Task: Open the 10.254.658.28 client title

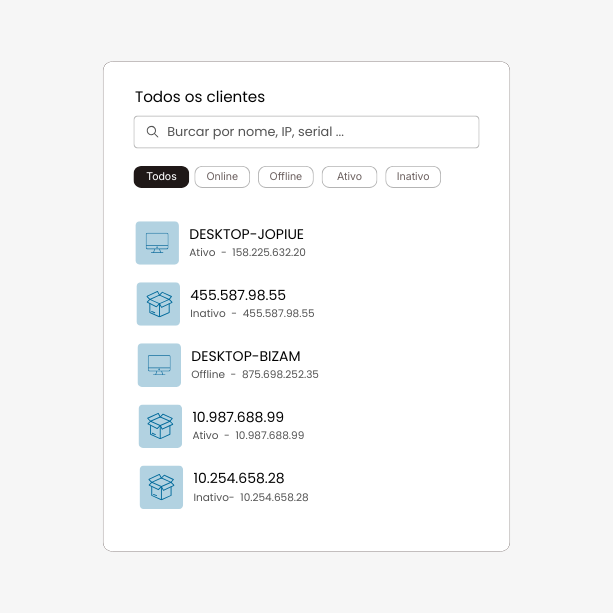Action: point(239,478)
